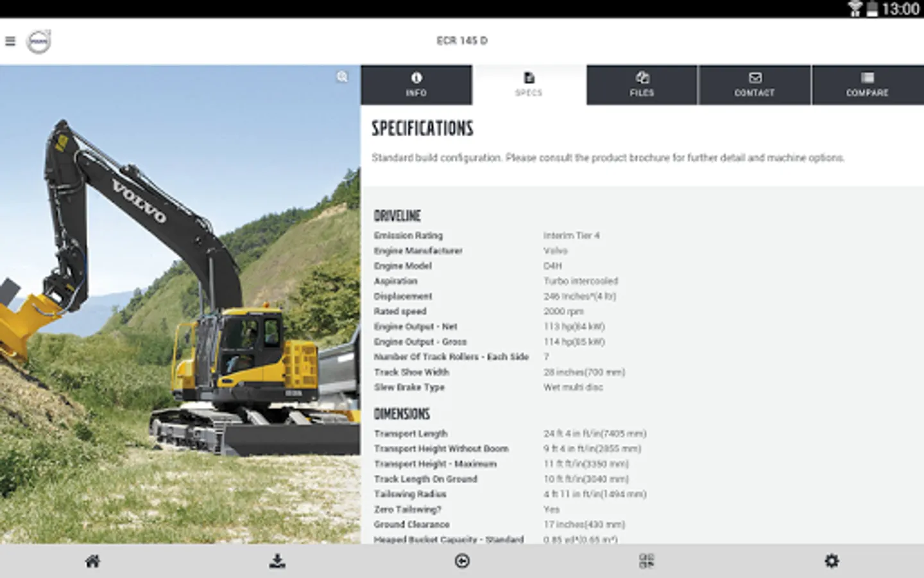Tap Number Of Track Rollers row label
Screen dimensions: 924x578
(x=451, y=357)
